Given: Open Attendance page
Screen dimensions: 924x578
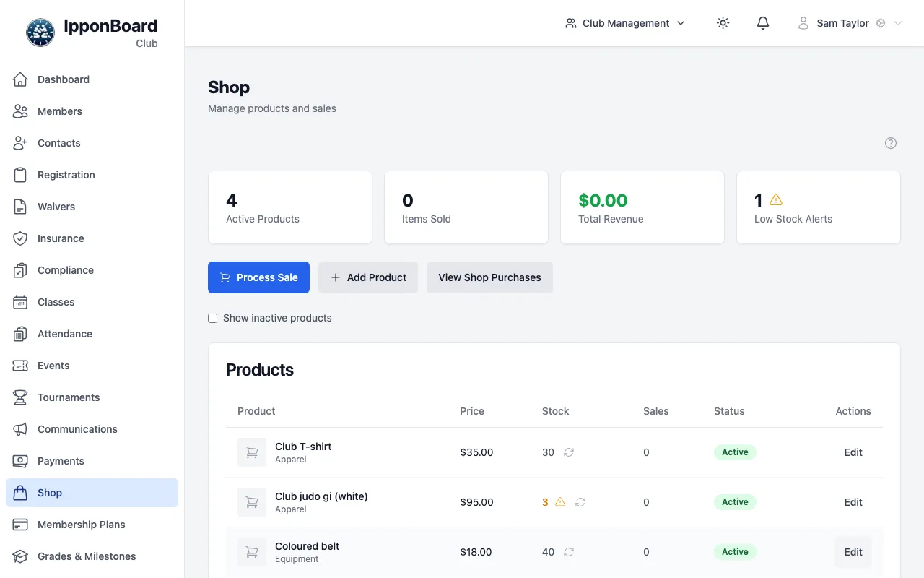Looking at the screenshot, I should (92, 334).
